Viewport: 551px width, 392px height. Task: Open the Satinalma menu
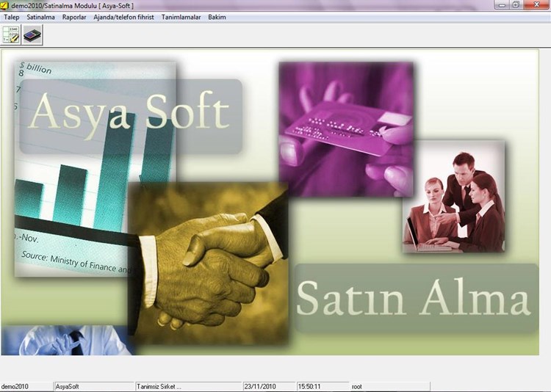[40, 17]
